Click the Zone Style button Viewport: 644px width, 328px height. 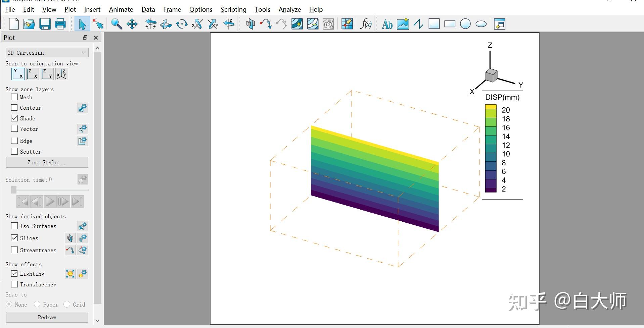point(47,162)
